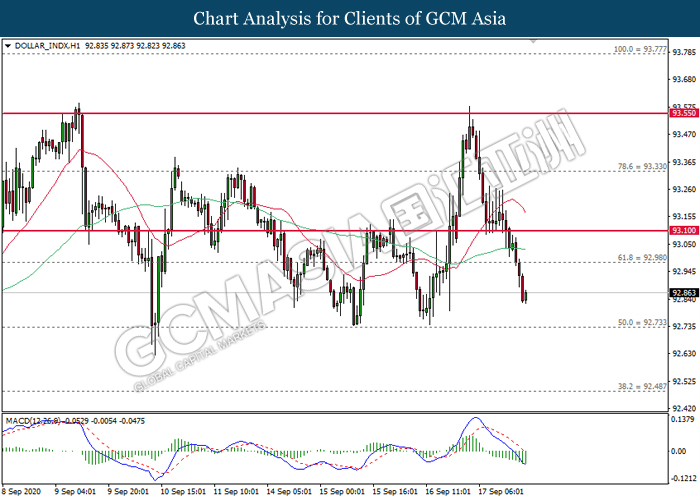Screen dimensions: 700x500
Task: Click the Fibonacci label 78.6 = 93.330
Action: 642,167
